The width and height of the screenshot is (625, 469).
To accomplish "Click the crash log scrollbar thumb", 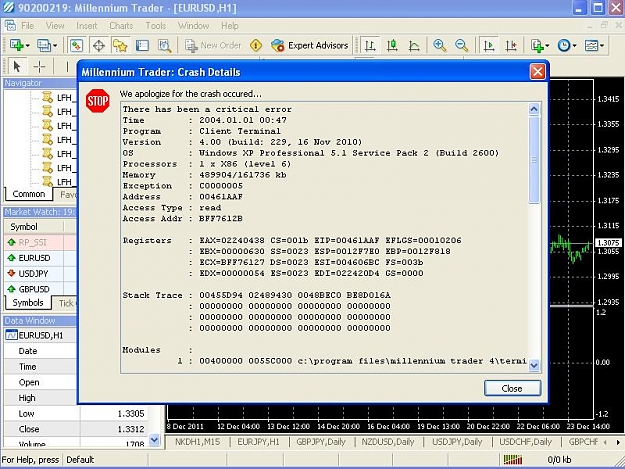I will [x=534, y=159].
